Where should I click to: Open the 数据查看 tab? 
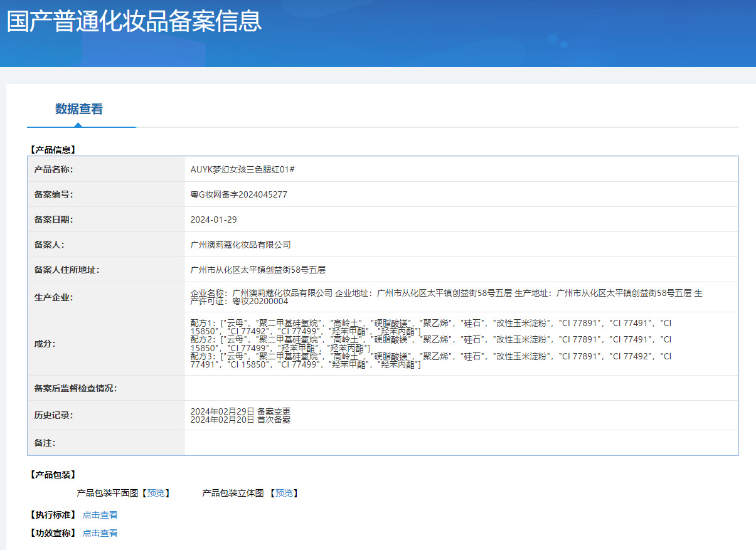point(79,109)
